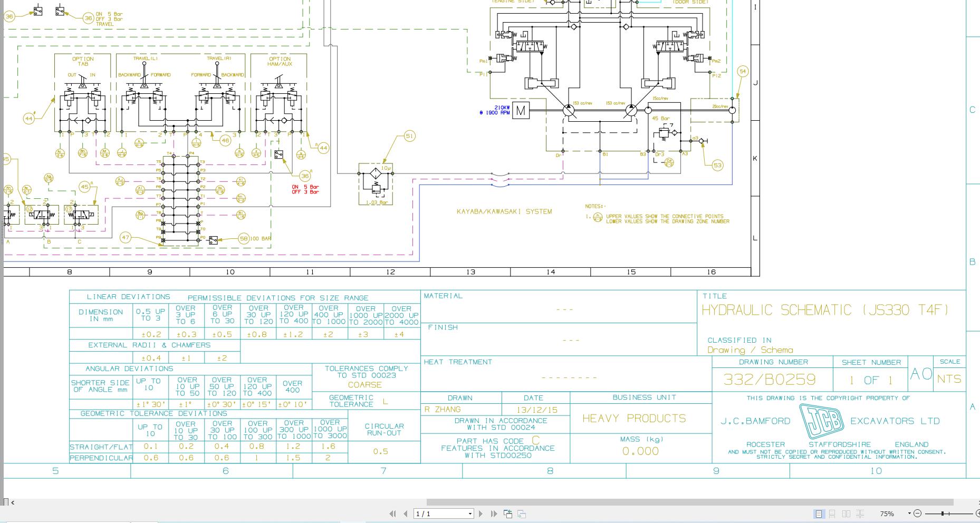The width and height of the screenshot is (980, 523).
Task: Select single page view mode
Action: coord(819,513)
